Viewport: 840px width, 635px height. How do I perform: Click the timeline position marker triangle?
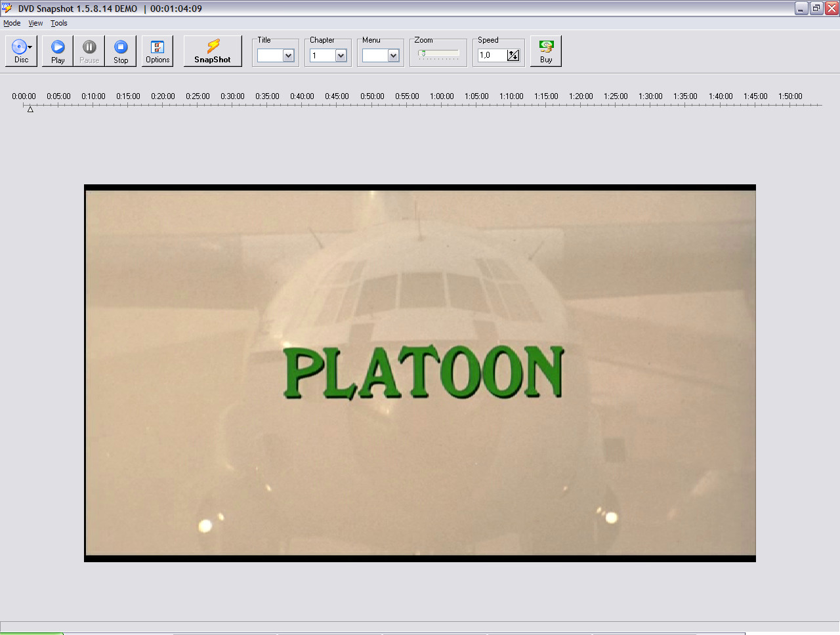[30, 110]
